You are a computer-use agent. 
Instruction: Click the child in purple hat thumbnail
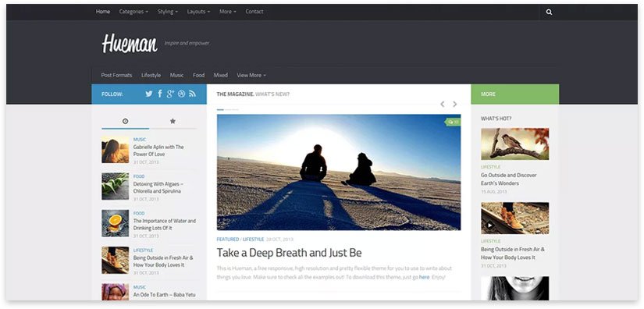(x=116, y=292)
